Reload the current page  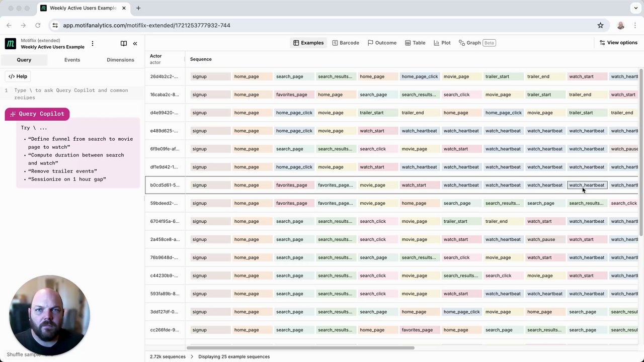click(x=38, y=25)
